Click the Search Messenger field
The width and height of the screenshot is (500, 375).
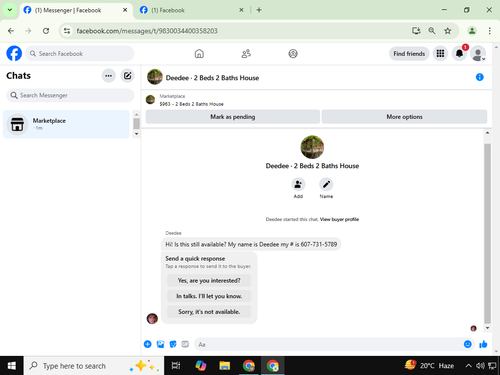(70, 95)
